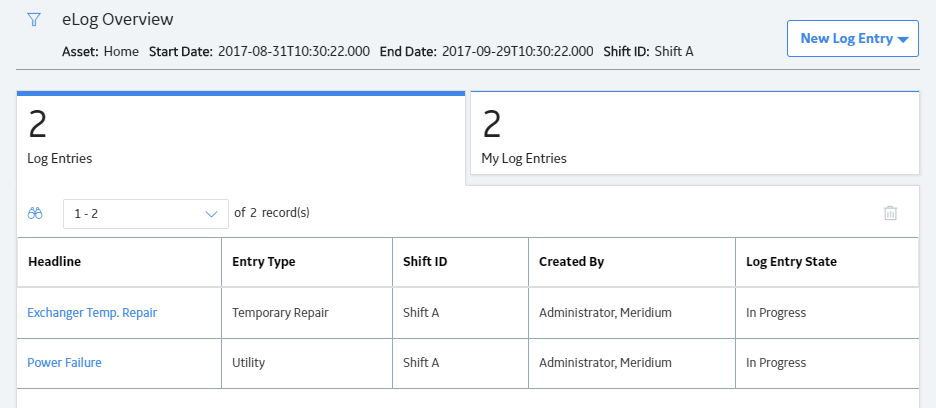Image resolution: width=936 pixels, height=408 pixels.
Task: Click the Log Entry State column header
Action: tap(827, 262)
